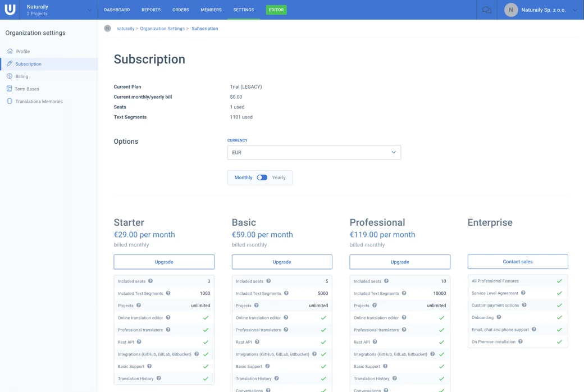Upgrade to the Basic plan
The image size is (584, 392).
(x=281, y=262)
